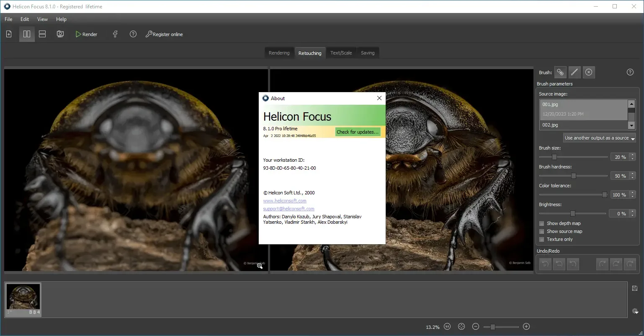Enable Show source map checkbox
Image resolution: width=644 pixels, height=336 pixels.
(542, 232)
